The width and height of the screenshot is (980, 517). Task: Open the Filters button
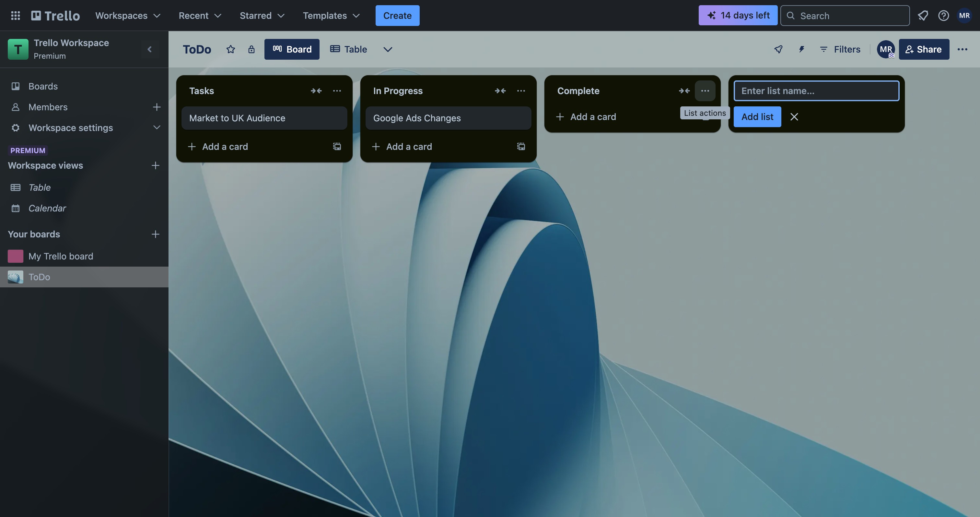pos(840,49)
